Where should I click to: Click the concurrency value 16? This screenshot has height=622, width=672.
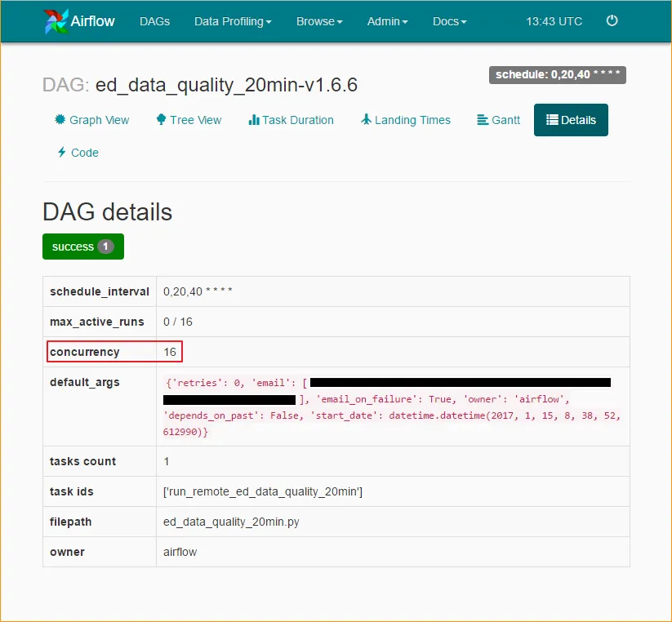pyautogui.click(x=170, y=352)
